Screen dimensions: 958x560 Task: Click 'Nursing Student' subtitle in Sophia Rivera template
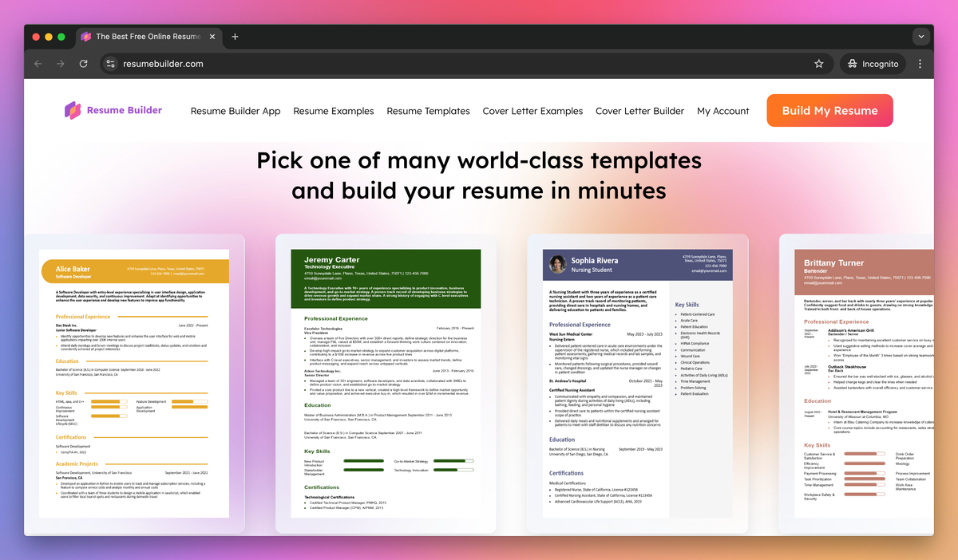(x=592, y=270)
